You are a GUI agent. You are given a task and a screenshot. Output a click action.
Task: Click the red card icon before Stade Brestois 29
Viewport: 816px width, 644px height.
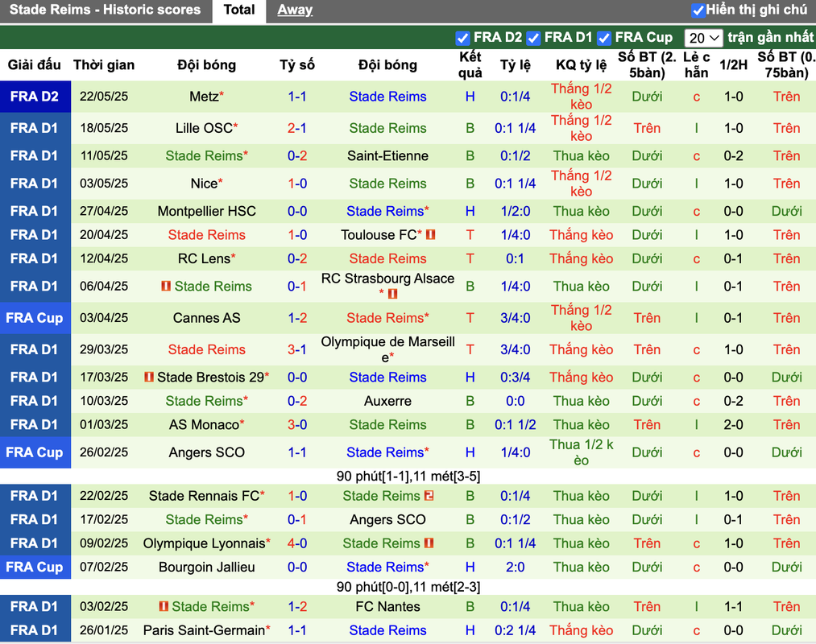[x=149, y=377]
